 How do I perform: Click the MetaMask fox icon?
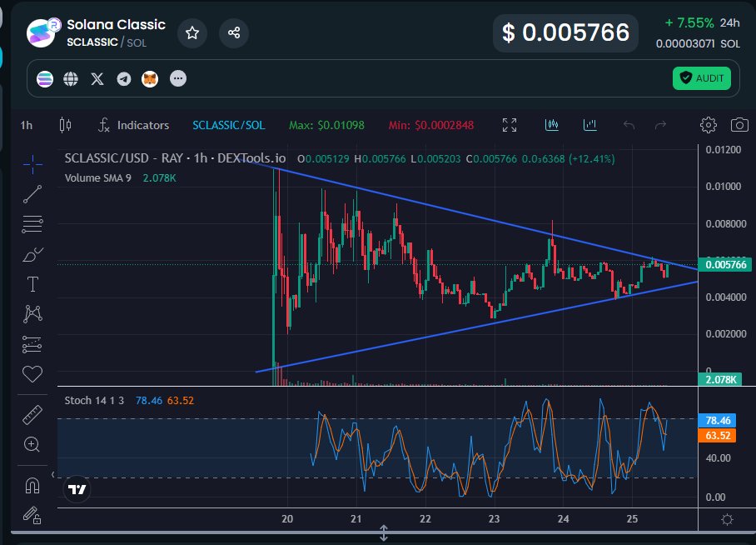pyautogui.click(x=150, y=78)
